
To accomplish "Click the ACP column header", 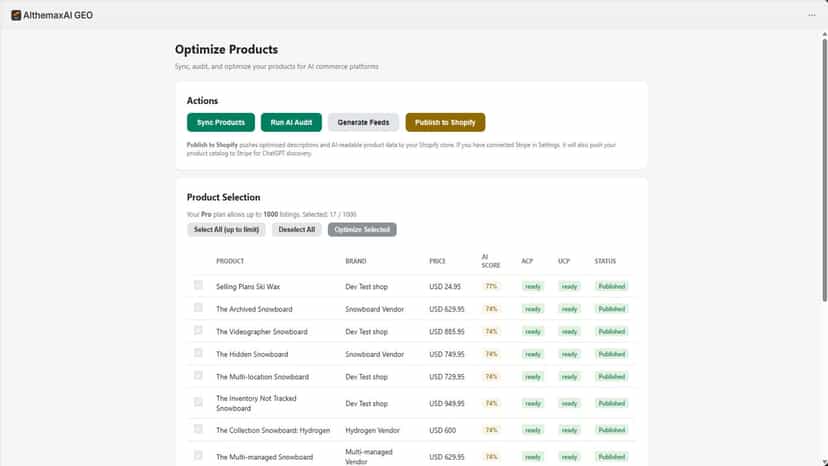I will (x=527, y=261).
